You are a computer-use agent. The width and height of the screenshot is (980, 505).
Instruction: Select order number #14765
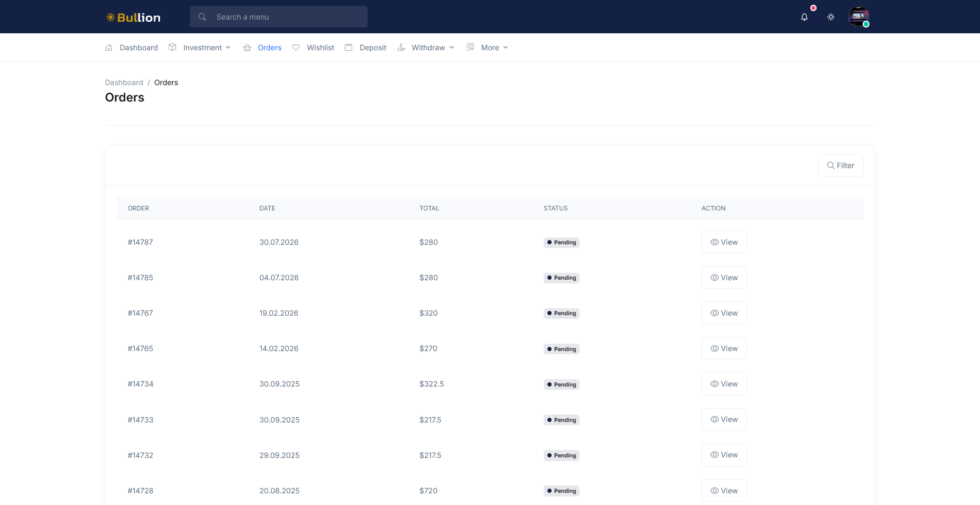tap(140, 348)
